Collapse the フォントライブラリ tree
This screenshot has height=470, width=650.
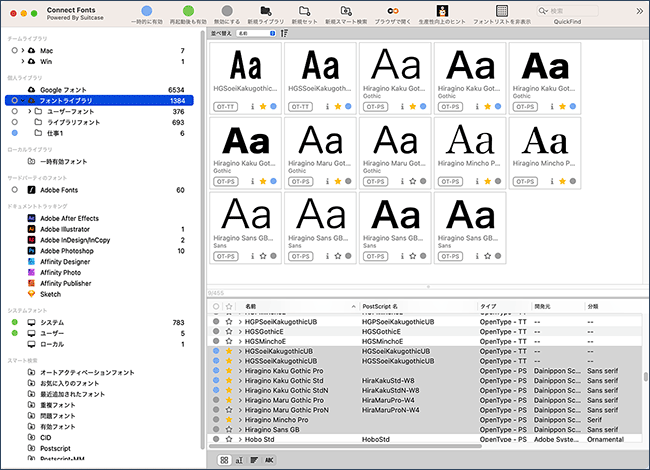point(23,100)
